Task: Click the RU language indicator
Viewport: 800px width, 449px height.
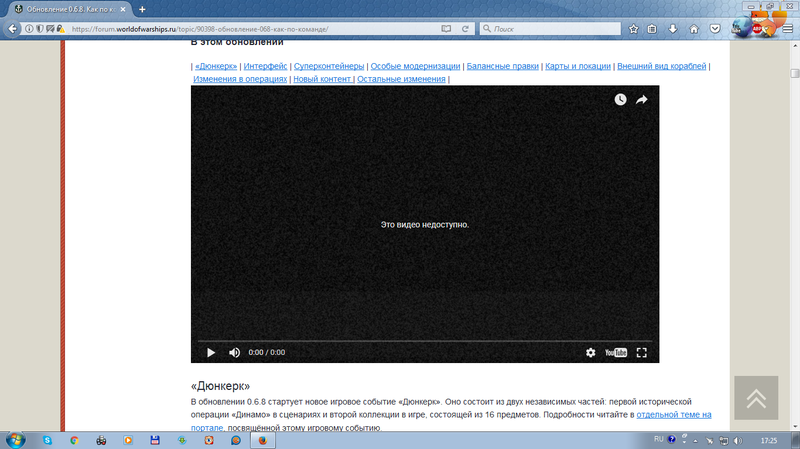Action: [x=659, y=439]
